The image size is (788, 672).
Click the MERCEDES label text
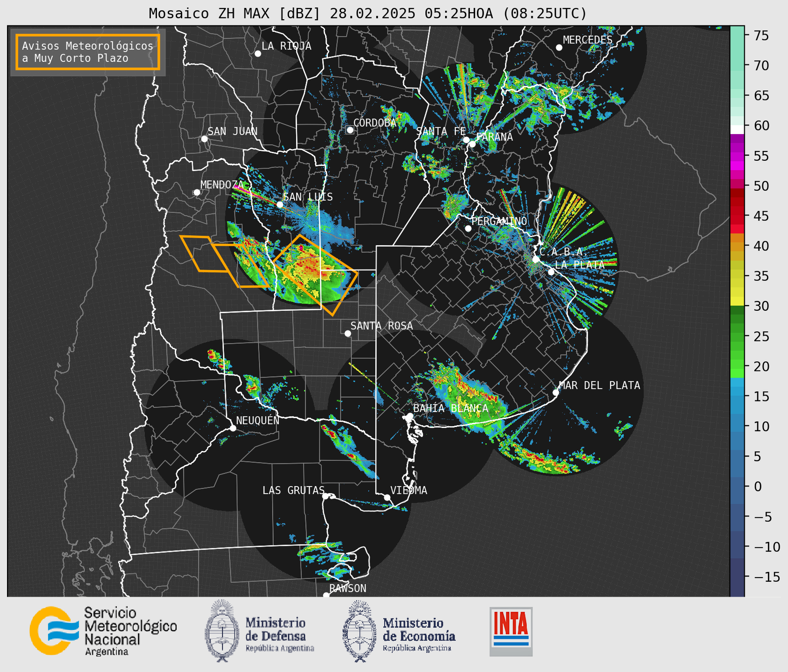tap(588, 40)
